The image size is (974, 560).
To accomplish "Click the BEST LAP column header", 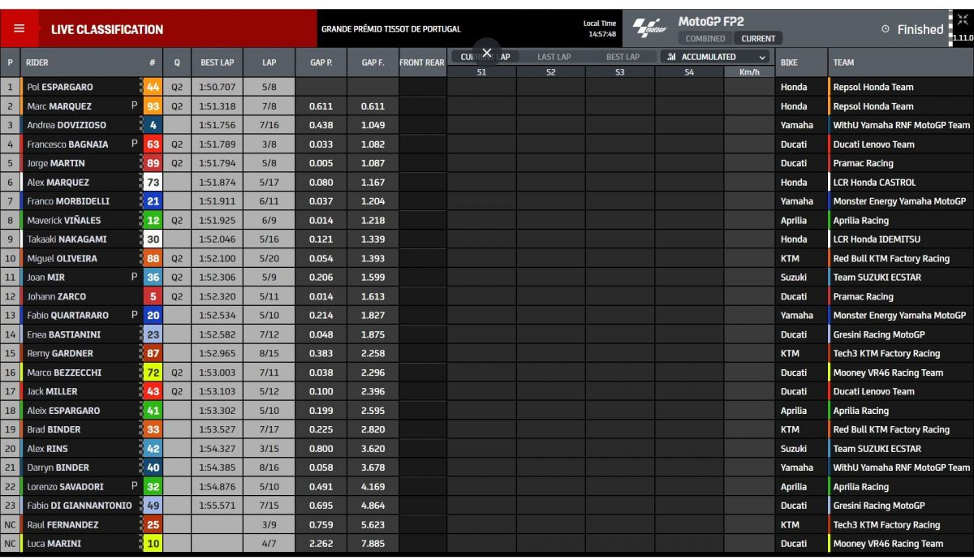I will coord(218,62).
